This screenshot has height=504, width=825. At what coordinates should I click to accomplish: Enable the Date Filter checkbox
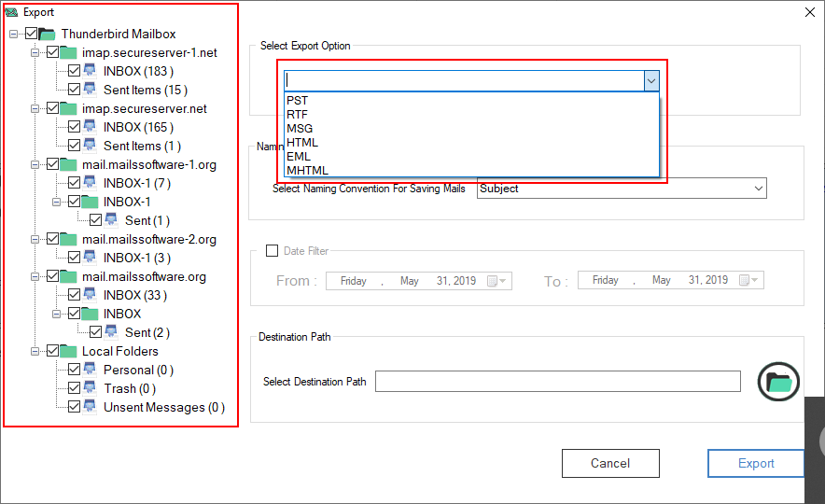pos(272,251)
